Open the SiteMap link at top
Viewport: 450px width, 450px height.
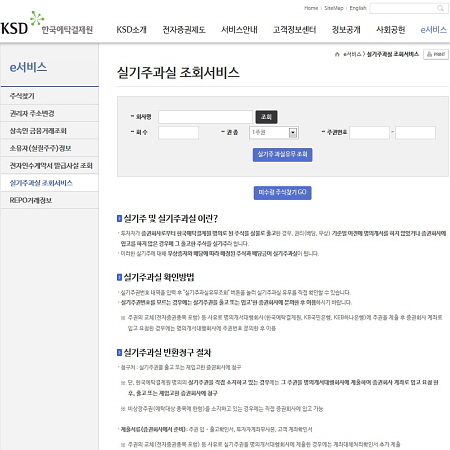point(334,8)
